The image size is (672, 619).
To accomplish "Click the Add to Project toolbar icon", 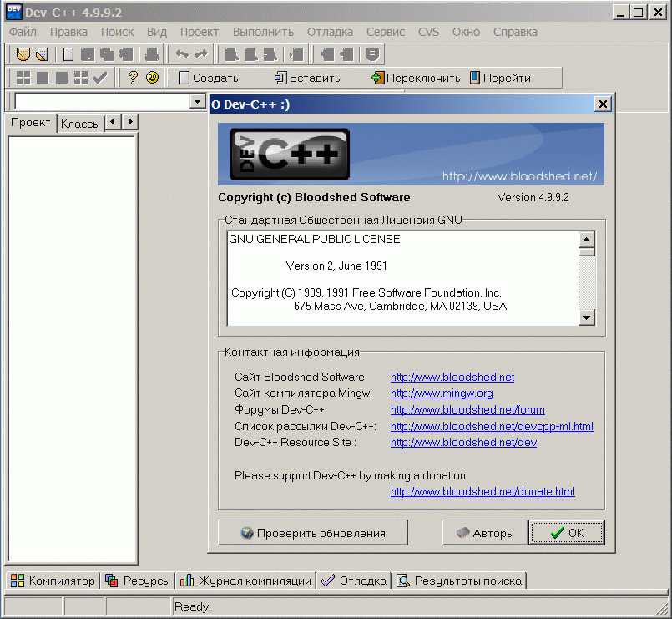I will [x=327, y=54].
